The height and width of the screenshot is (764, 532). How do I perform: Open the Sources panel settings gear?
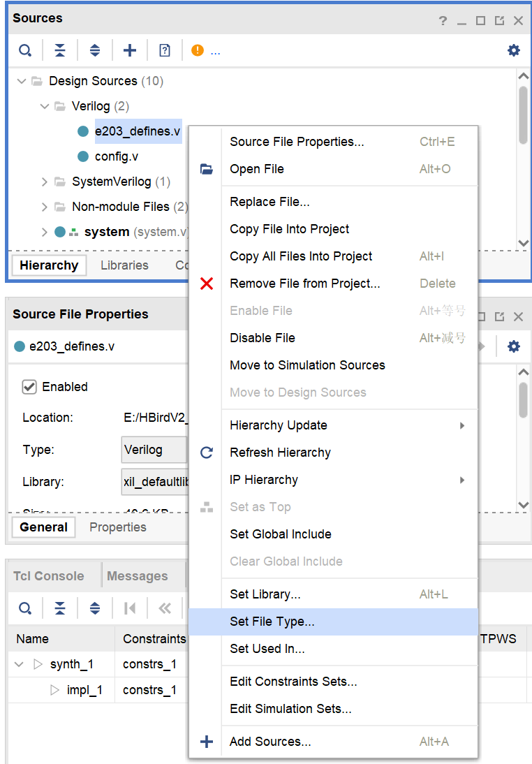click(x=514, y=50)
